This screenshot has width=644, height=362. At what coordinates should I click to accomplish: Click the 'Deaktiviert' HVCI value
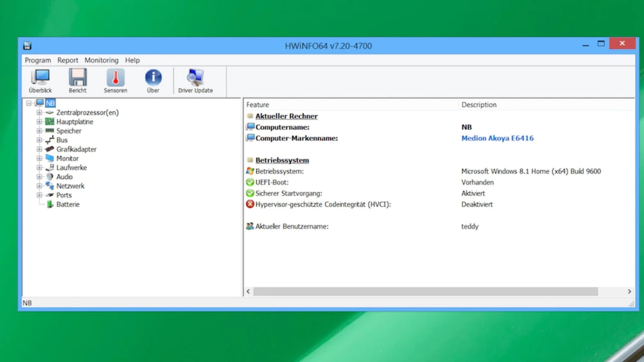click(477, 204)
